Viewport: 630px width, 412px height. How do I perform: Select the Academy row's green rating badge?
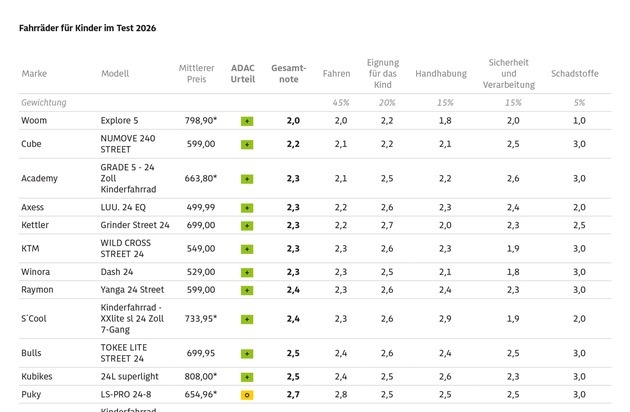247,179
